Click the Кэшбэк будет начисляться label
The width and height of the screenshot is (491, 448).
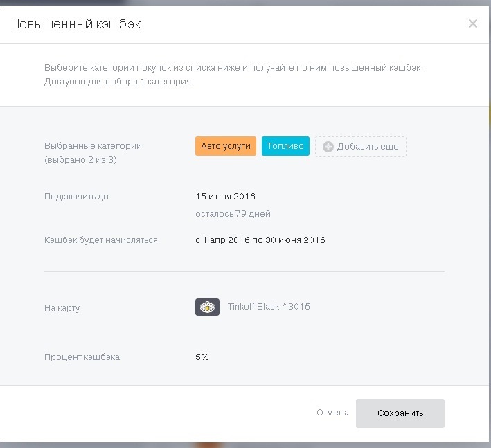(101, 240)
